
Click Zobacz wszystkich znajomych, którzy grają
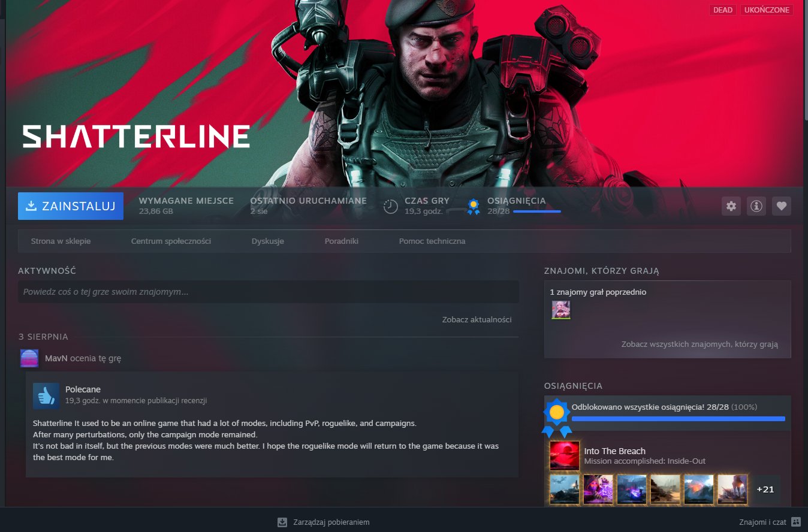700,344
